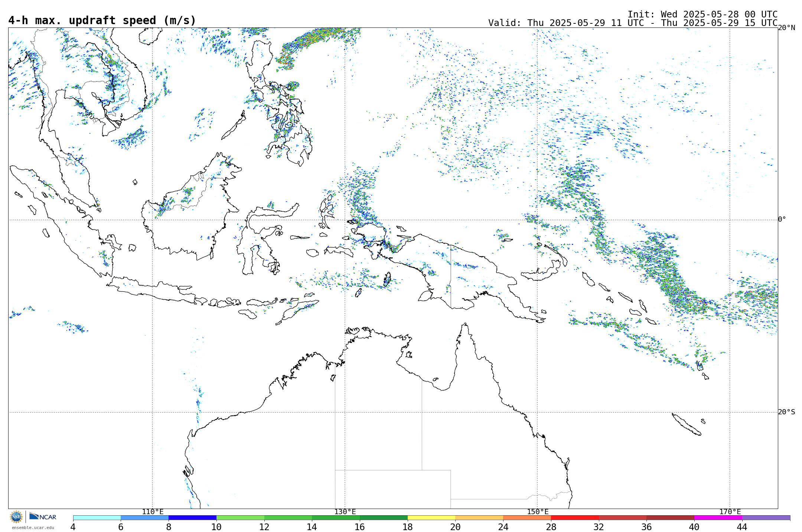The height and width of the screenshot is (532, 802).
Task: Click the 14-16 medium green color swatch
Action: coord(336,518)
